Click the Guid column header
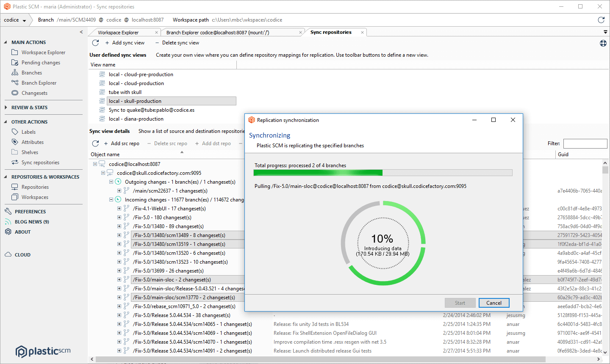Viewport: 610px width, 364px height. (x=563, y=154)
